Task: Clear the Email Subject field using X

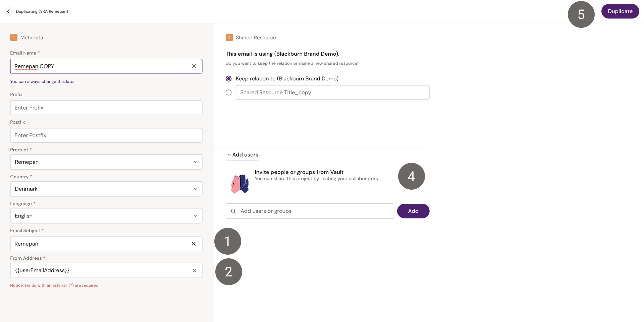Action: [x=194, y=244]
